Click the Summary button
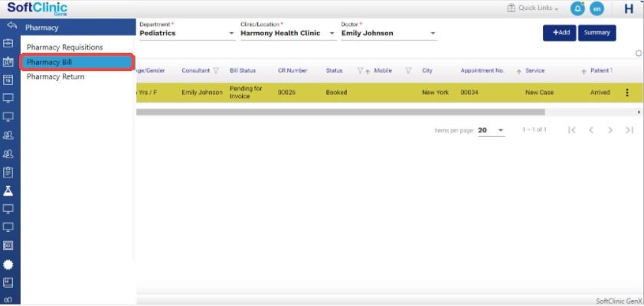The width and height of the screenshot is (644, 306). click(597, 33)
